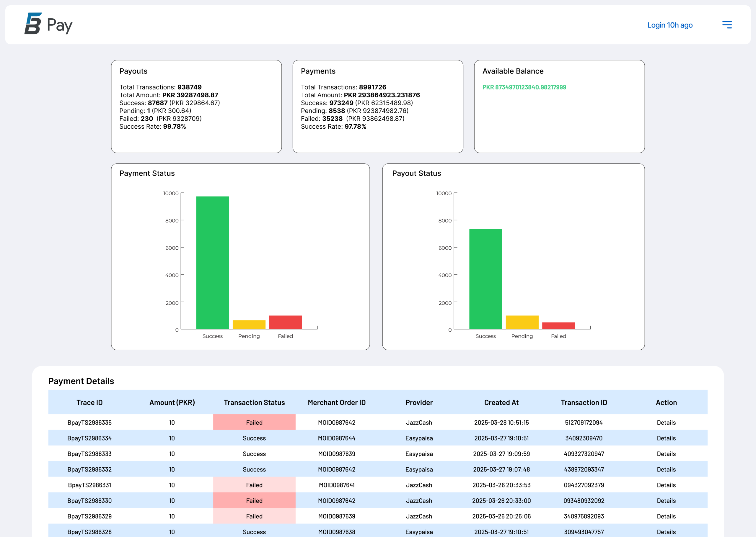Click yellow Pending bar in Payout Status chart
Image resolution: width=756 pixels, height=537 pixels.
pos(522,322)
